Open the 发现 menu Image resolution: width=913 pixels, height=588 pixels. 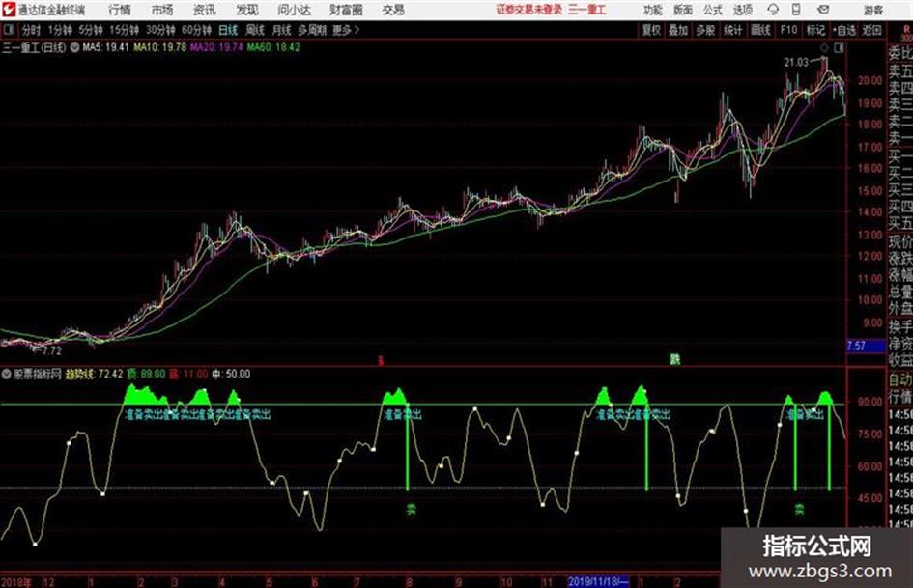click(x=247, y=10)
